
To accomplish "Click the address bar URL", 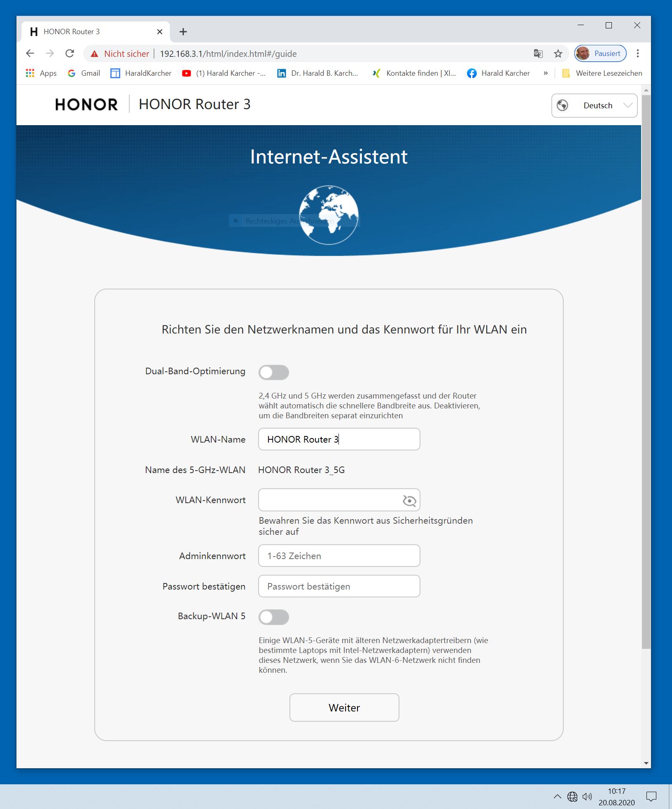I will click(x=228, y=54).
